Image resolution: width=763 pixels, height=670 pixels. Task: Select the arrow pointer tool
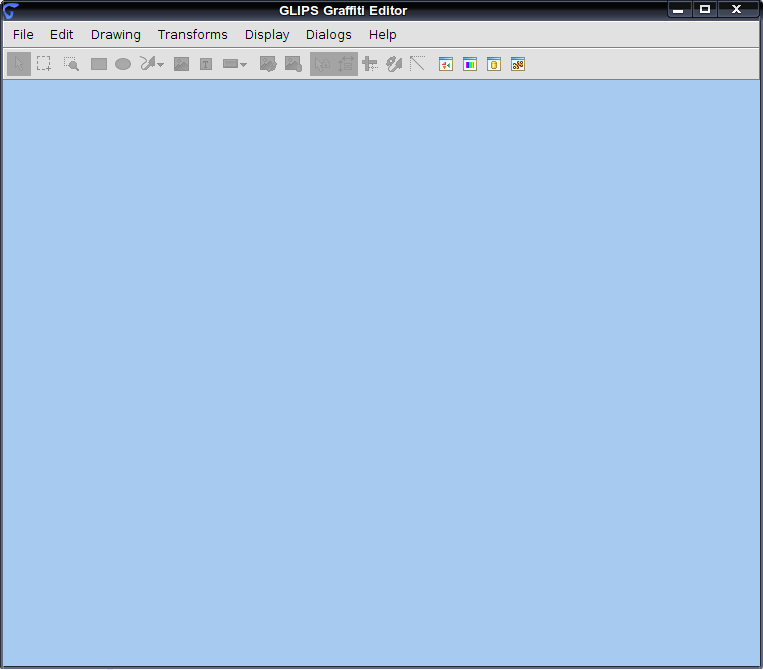(x=19, y=64)
